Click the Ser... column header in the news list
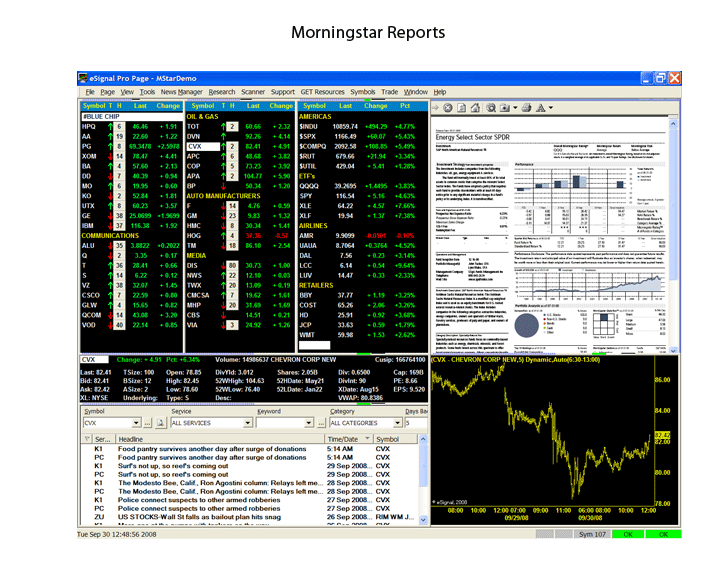The height and width of the screenshot is (580, 725). [103, 439]
